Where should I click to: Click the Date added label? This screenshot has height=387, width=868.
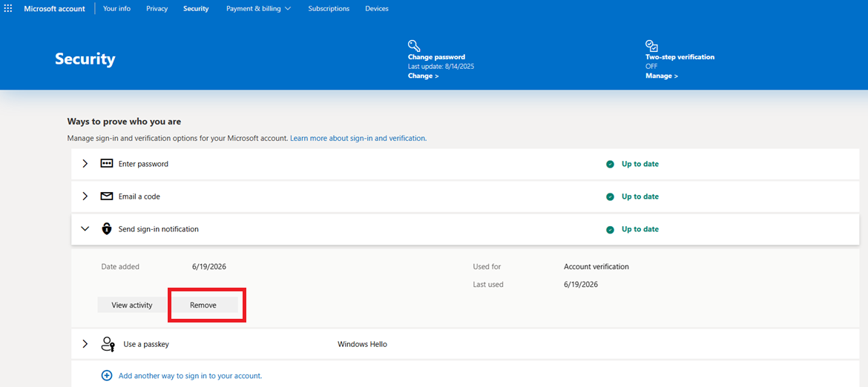[120, 266]
